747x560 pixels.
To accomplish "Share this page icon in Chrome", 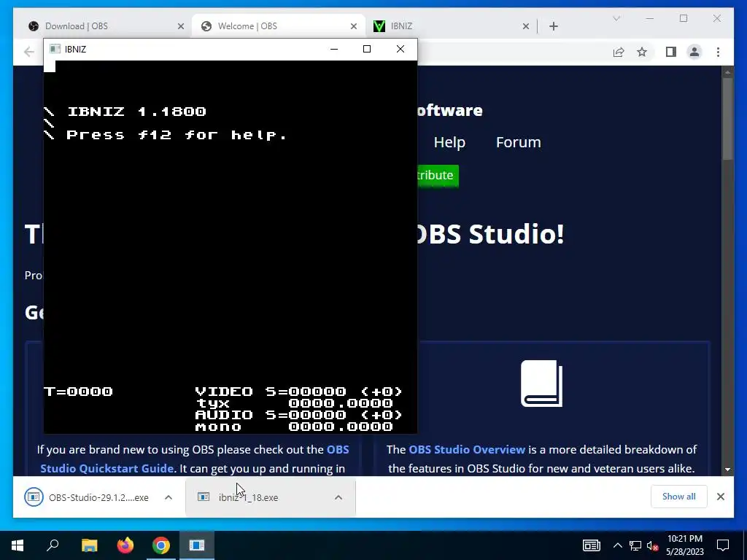I will click(619, 52).
